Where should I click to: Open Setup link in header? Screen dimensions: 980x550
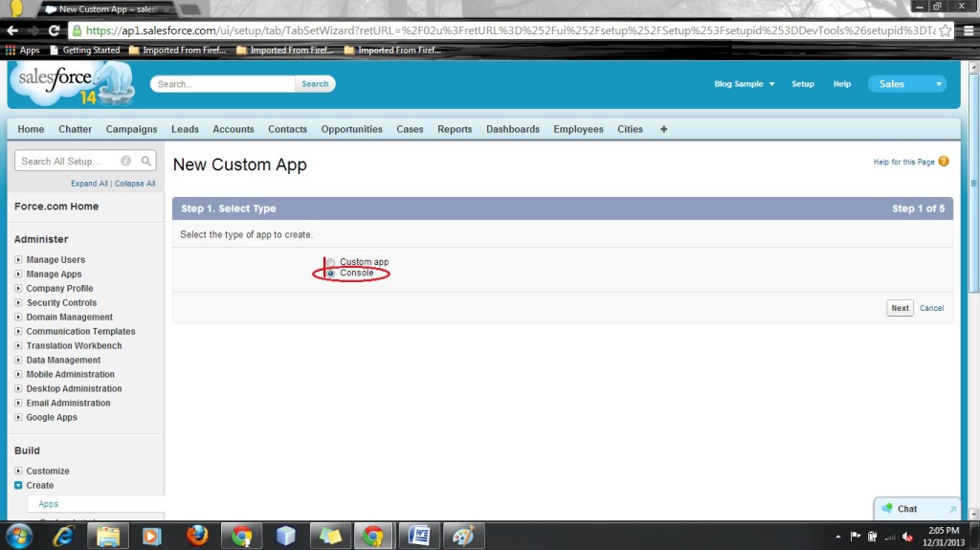click(x=803, y=84)
